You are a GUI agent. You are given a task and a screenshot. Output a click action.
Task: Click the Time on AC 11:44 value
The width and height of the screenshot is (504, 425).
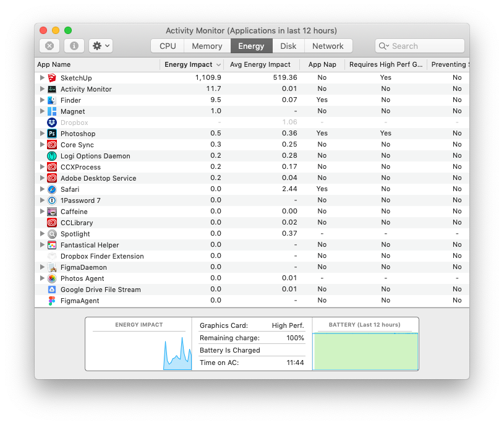[295, 363]
